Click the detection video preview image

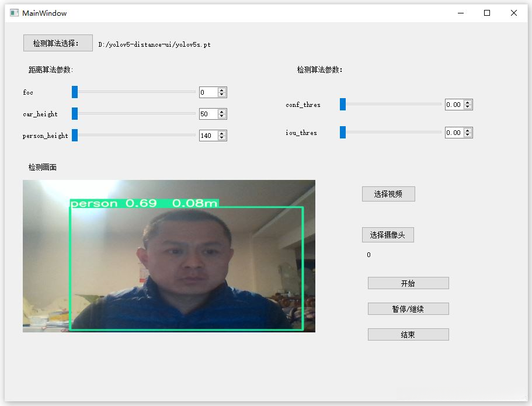[169, 256]
